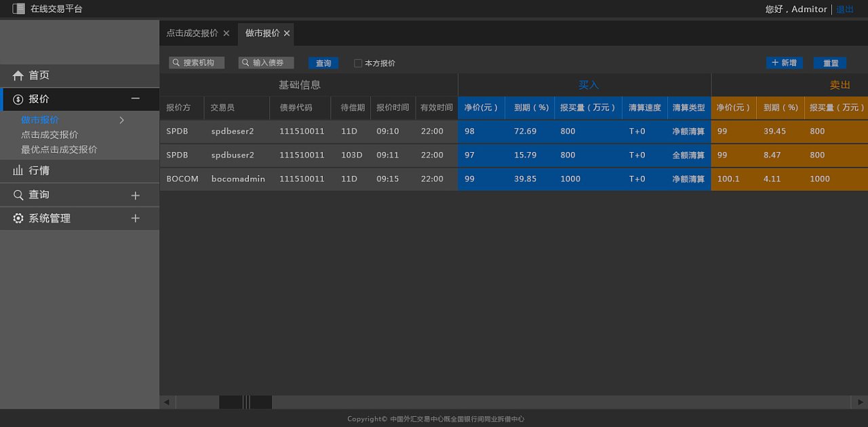Click the 全额清算 settlement type cell
Screen dimensions: 868x427
click(x=688, y=155)
